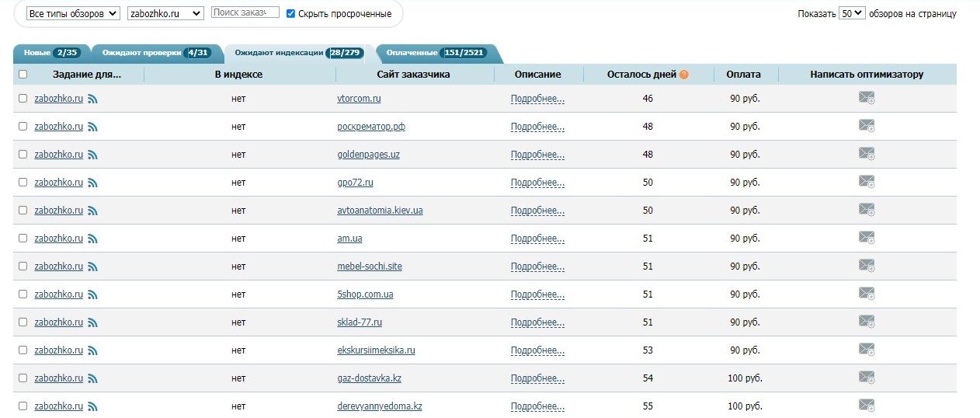Image resolution: width=980 pixels, height=418 pixels.
Task: Uncheck the Скрыть просроченные checkbox
Action: tap(291, 13)
